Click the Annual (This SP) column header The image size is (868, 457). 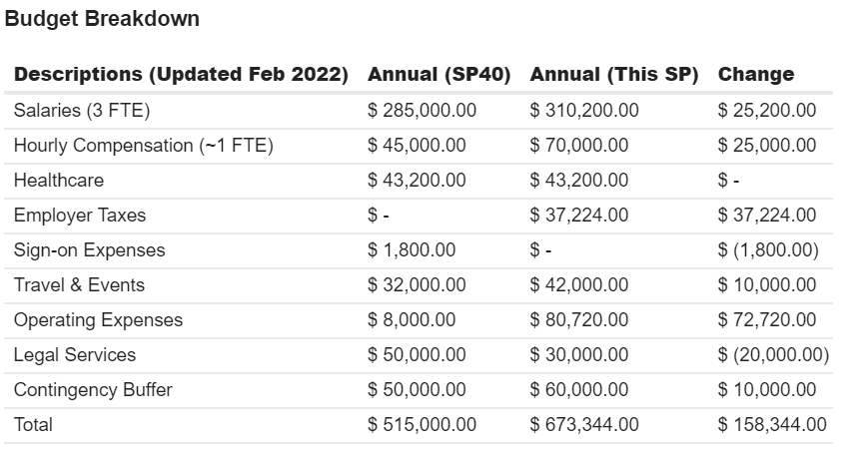click(613, 75)
